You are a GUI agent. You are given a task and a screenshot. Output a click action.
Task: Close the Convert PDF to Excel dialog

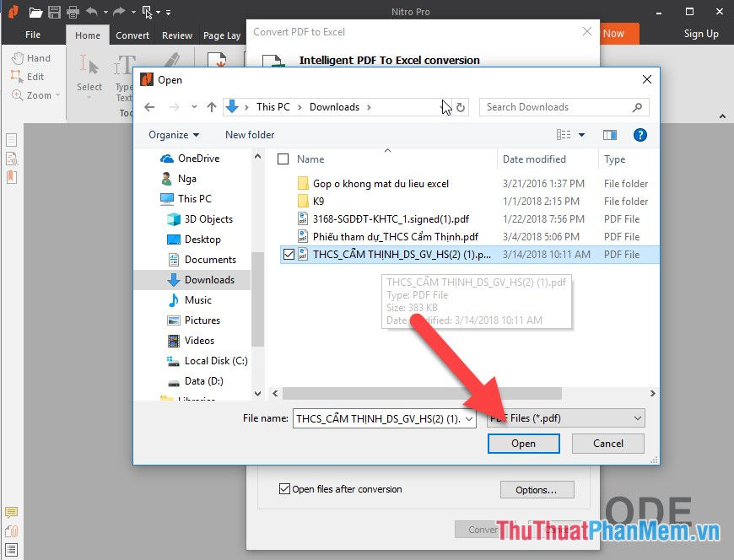587,32
